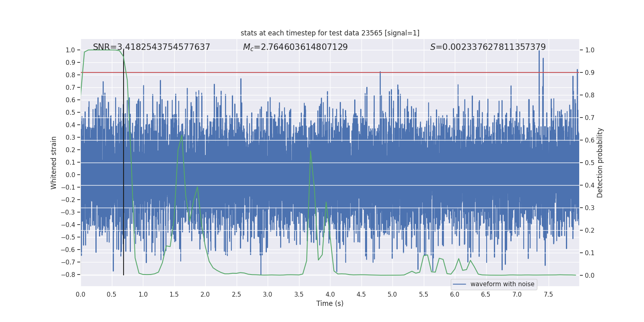Click the 3.5 tick on the Time axis
The height and width of the screenshot is (322, 644).
point(299,294)
